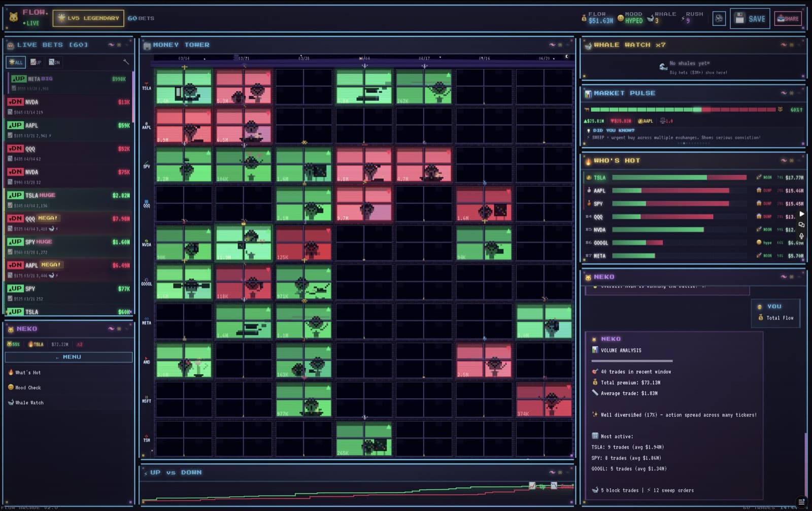The width and height of the screenshot is (812, 511).
Task: Select the ALL filter in Live Bets
Action: click(16, 62)
